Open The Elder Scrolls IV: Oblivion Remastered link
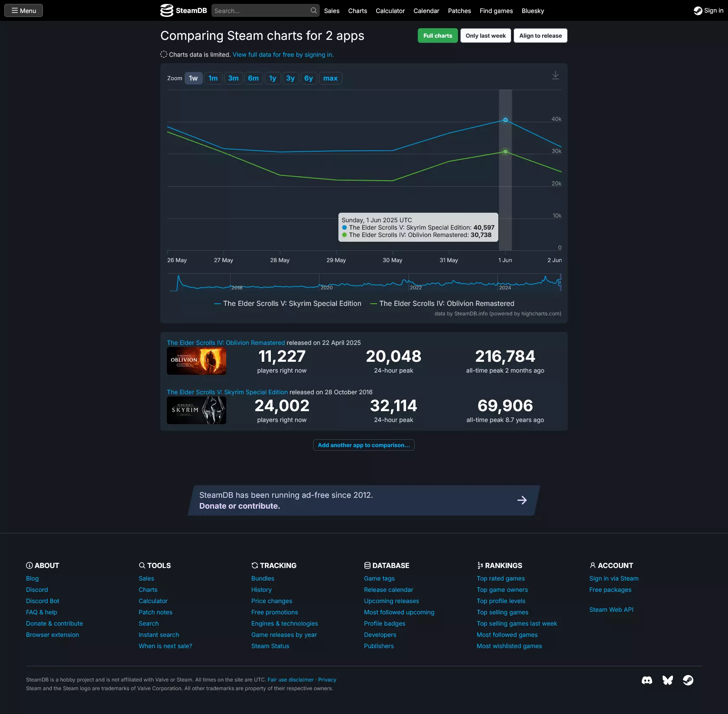 pos(226,343)
